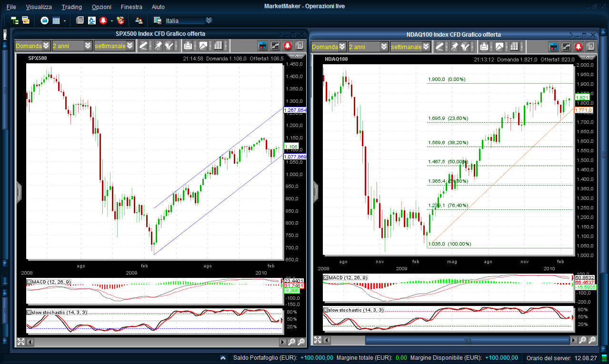
Task: Click the red alert bell in NDAQ100 toolbar
Action: click(579, 47)
